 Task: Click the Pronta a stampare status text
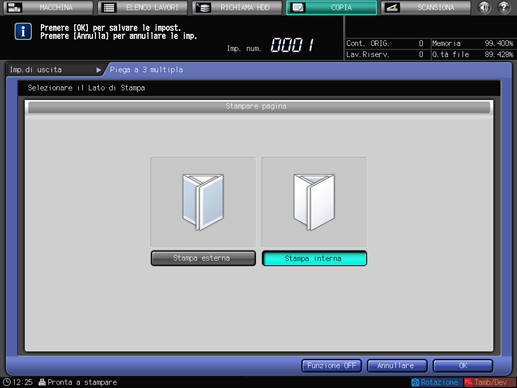(x=82, y=382)
